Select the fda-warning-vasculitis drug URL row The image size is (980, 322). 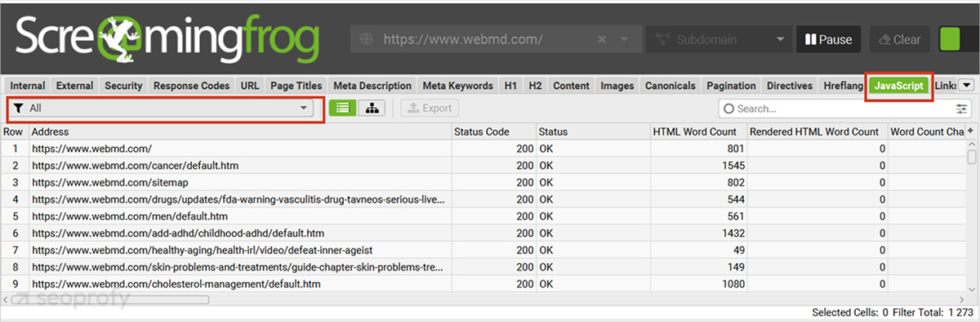(x=240, y=199)
